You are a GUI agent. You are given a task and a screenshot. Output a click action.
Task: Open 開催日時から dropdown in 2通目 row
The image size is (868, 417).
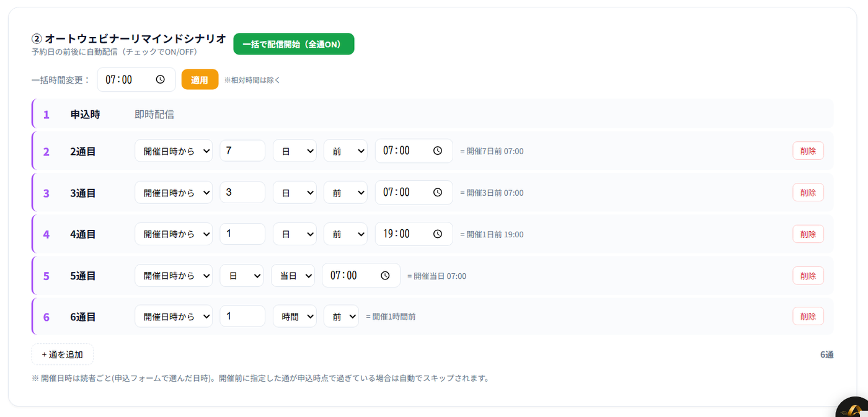click(174, 151)
